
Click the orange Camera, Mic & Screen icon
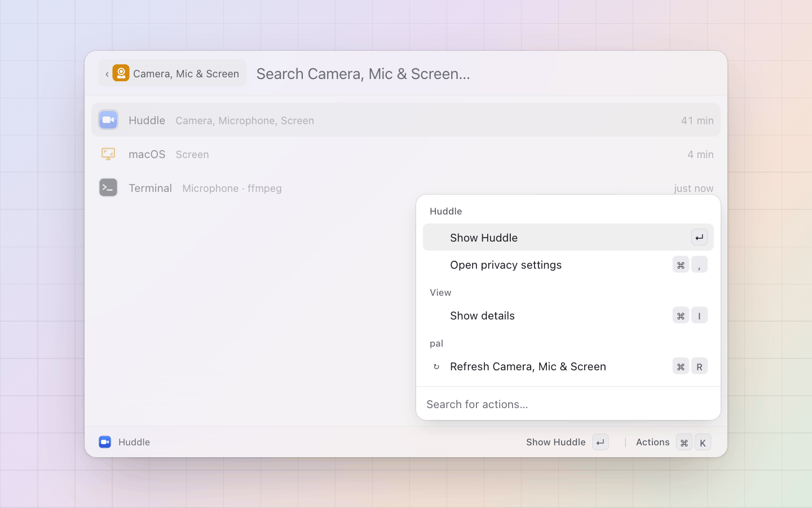click(121, 73)
